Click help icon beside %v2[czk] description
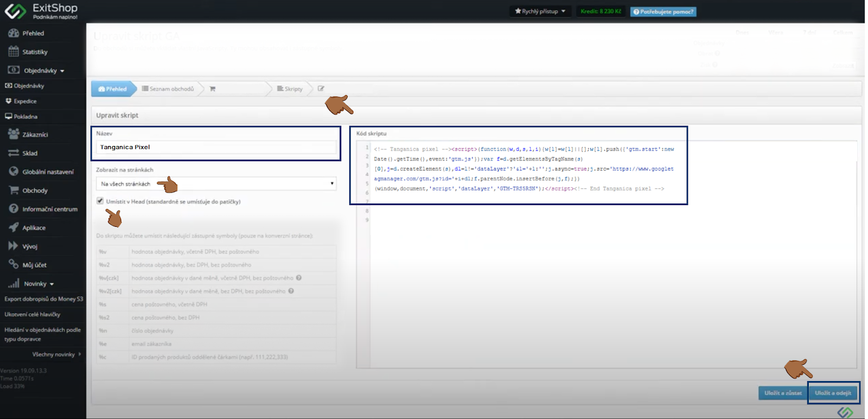This screenshot has height=419, width=868. [291, 291]
